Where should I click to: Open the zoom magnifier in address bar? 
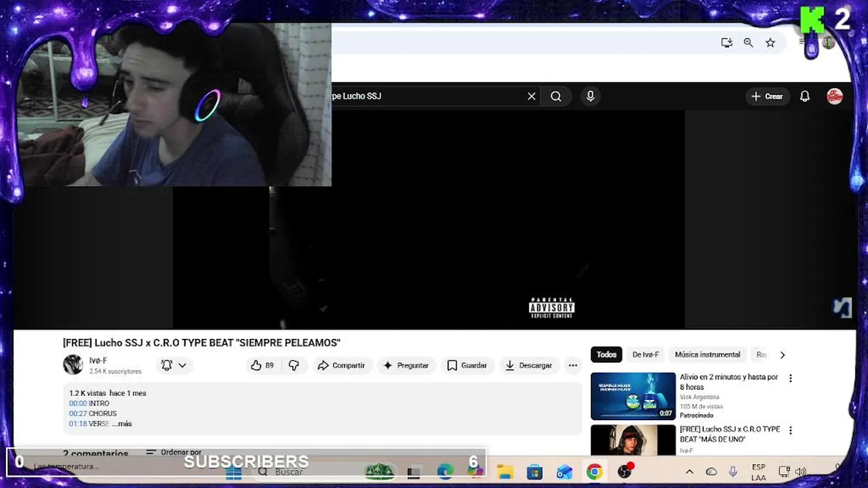(749, 43)
